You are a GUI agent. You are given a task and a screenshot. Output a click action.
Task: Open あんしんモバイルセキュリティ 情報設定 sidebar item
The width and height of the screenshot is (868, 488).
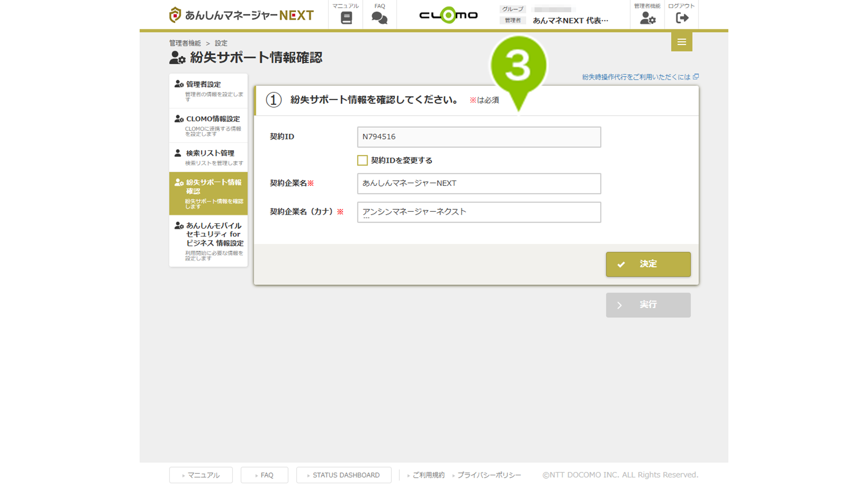click(208, 241)
